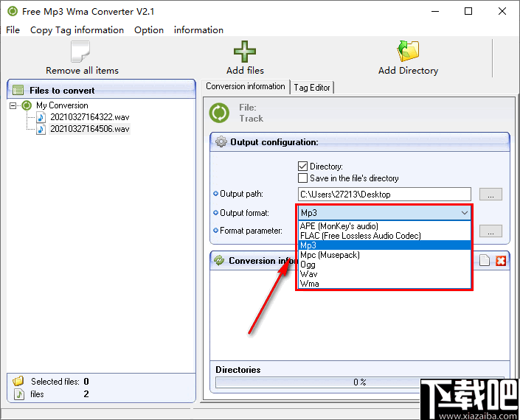The width and height of the screenshot is (520, 420).
Task: Choose Wav output format
Action: (385, 274)
